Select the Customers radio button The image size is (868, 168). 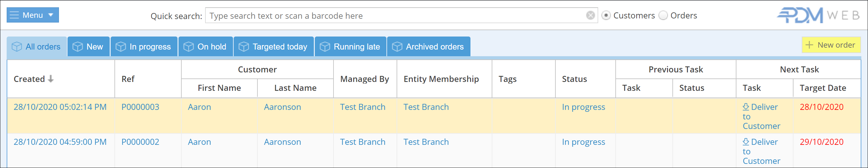coord(606,16)
